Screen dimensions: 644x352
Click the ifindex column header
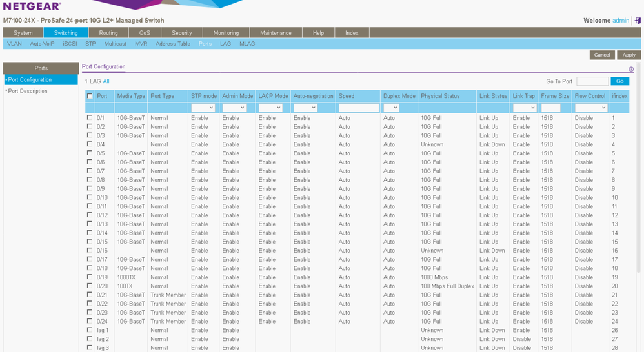(619, 96)
